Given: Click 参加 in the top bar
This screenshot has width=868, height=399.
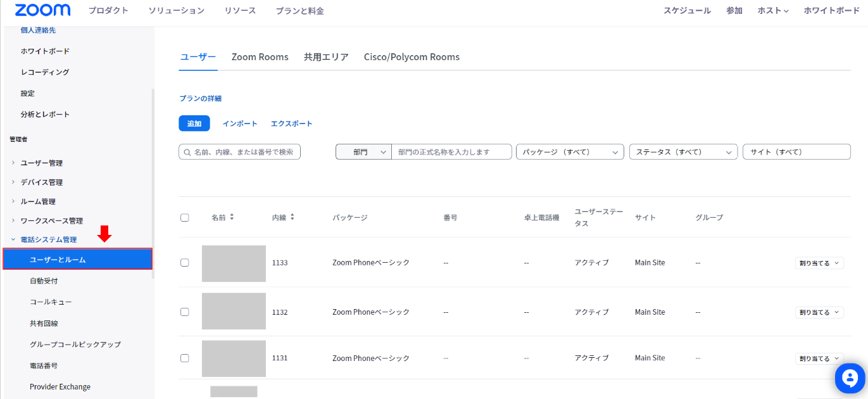Looking at the screenshot, I should pos(734,11).
